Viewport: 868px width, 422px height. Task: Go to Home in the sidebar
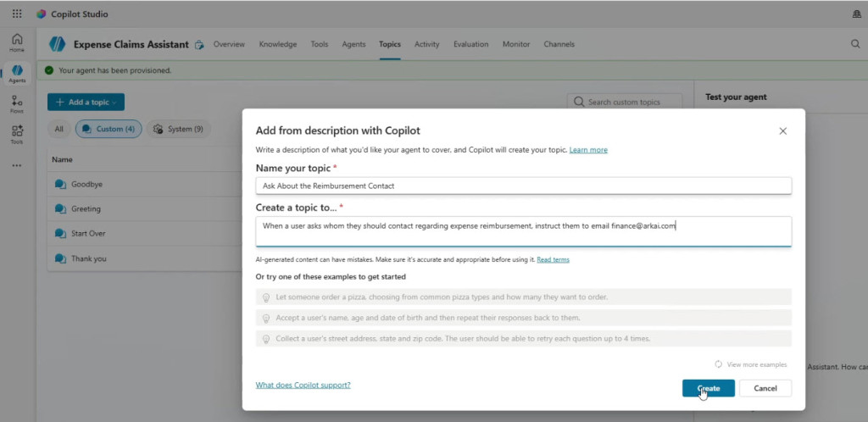[x=17, y=42]
